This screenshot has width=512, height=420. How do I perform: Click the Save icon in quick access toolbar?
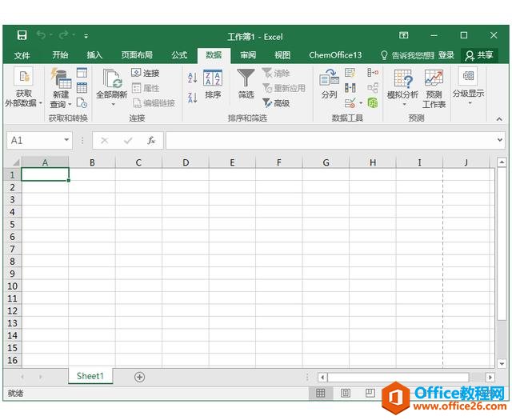[22, 35]
